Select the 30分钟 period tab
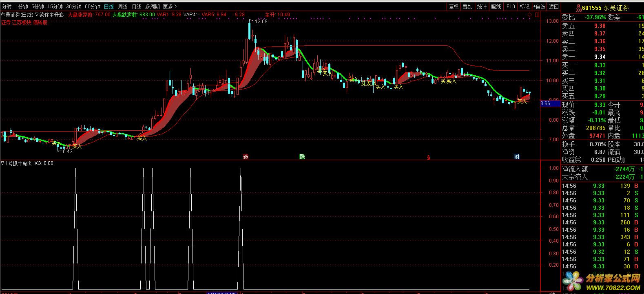This screenshot has height=294, width=644. (x=74, y=7)
